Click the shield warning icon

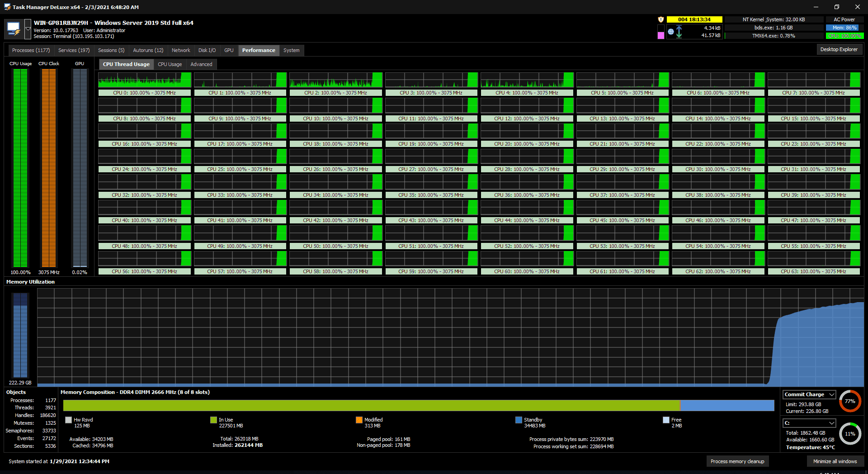pos(660,19)
